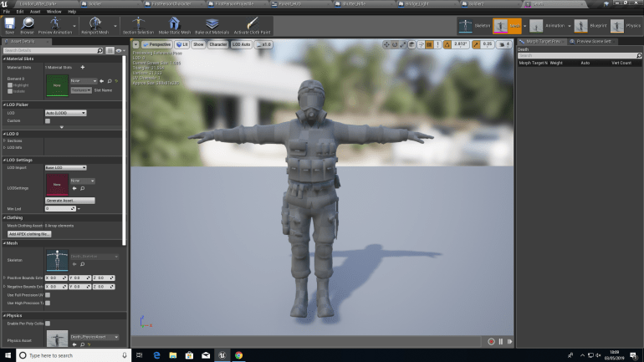644x362 pixels.
Task: Toggle scale snapping icon
Action: coord(476,44)
